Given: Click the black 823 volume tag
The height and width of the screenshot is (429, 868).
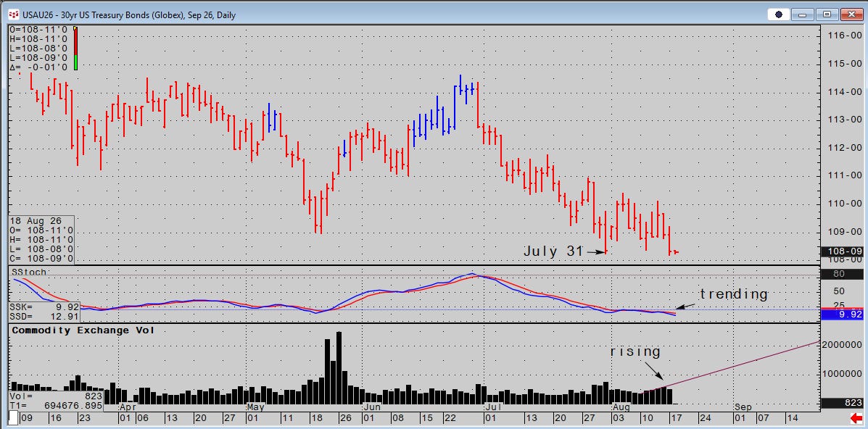Looking at the screenshot, I should [842, 403].
